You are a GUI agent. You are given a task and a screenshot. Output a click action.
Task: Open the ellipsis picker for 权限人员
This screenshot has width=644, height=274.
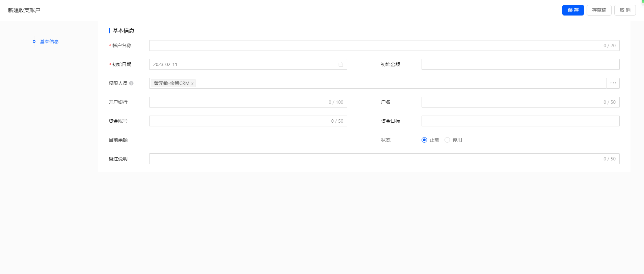tap(613, 83)
